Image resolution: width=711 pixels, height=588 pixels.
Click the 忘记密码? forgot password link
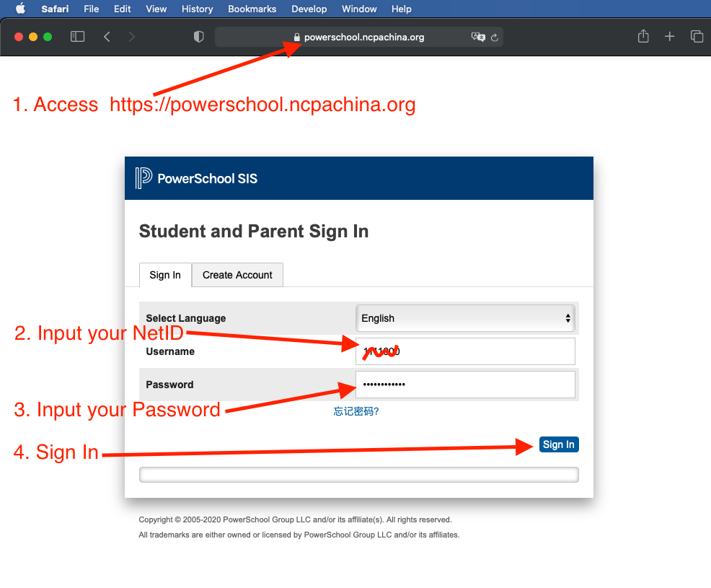tap(356, 411)
